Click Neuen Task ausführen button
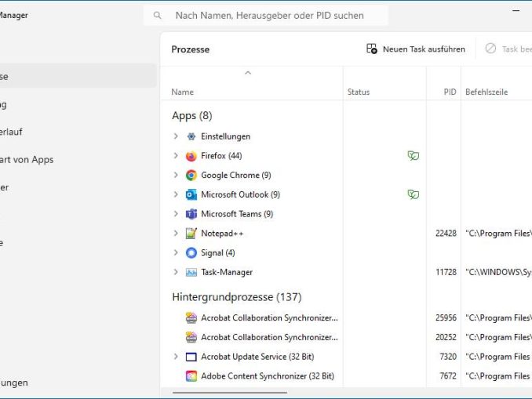532x399 pixels. coord(416,49)
